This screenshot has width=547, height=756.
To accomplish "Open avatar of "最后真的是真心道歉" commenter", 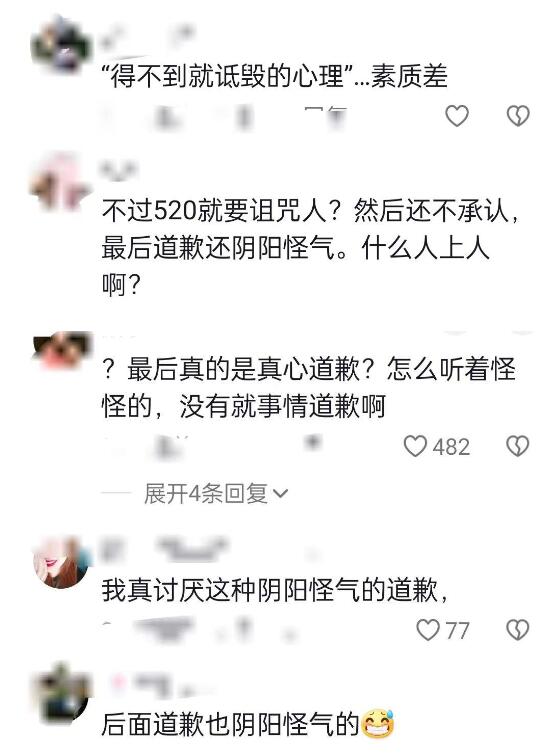I will coord(62,350).
